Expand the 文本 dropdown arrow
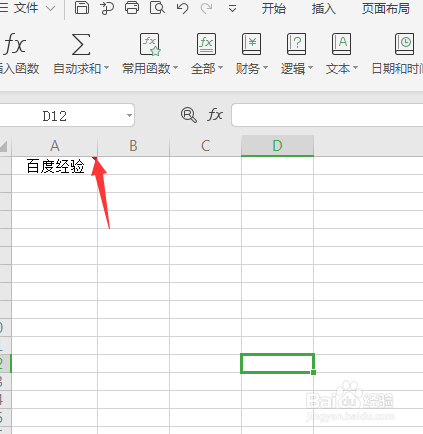Image resolution: width=423 pixels, height=434 pixels. click(355, 68)
